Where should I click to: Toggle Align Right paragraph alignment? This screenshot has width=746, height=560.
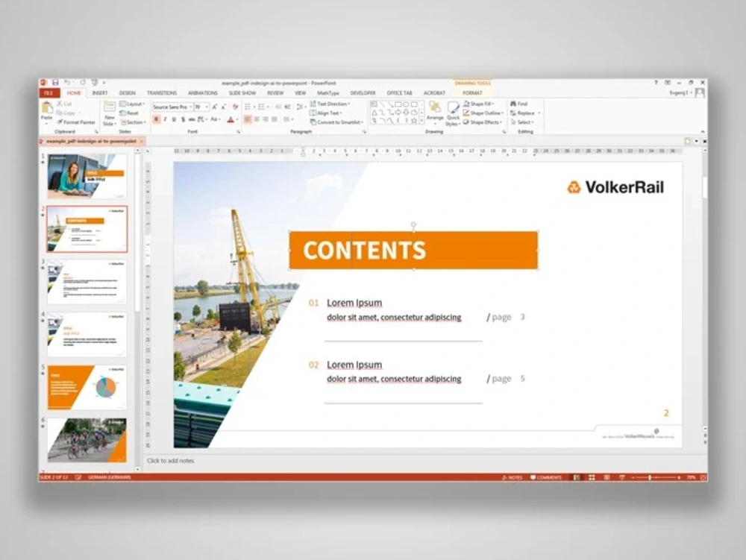click(266, 119)
